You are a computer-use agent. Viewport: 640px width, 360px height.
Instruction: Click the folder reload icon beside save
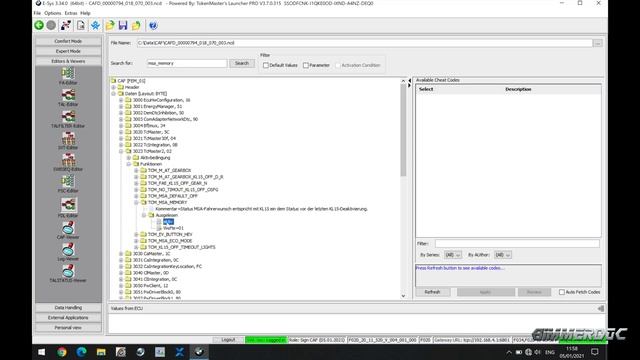pyautogui.click(x=136, y=25)
